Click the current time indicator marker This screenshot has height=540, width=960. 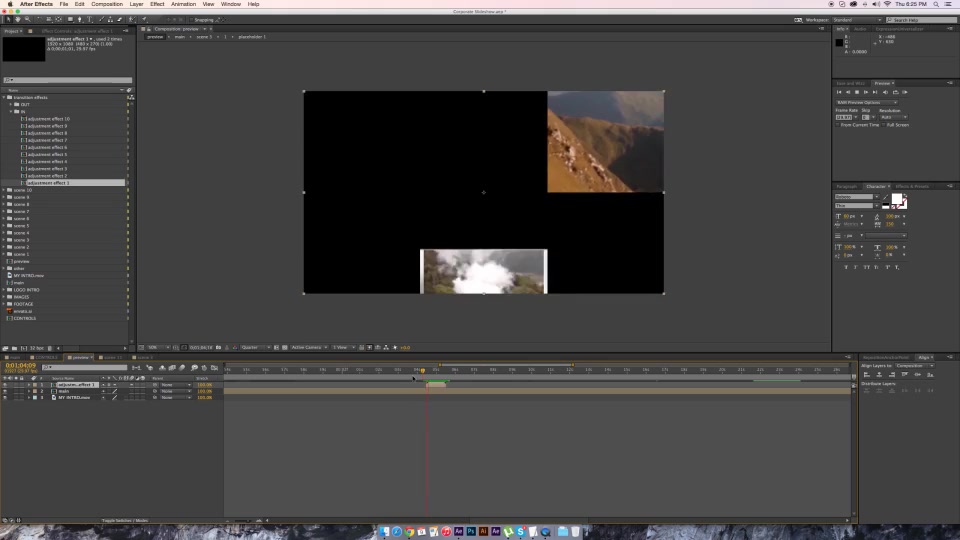tap(423, 370)
